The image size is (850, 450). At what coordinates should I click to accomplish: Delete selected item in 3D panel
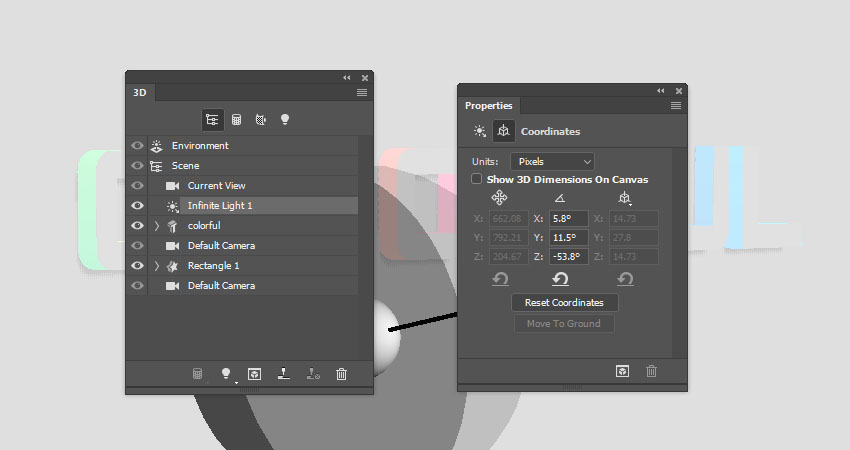342,374
